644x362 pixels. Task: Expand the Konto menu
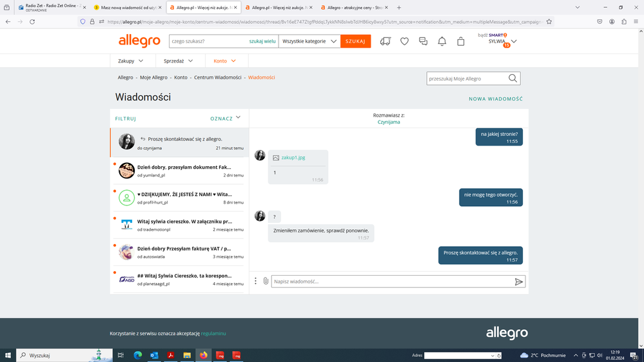[x=225, y=61]
